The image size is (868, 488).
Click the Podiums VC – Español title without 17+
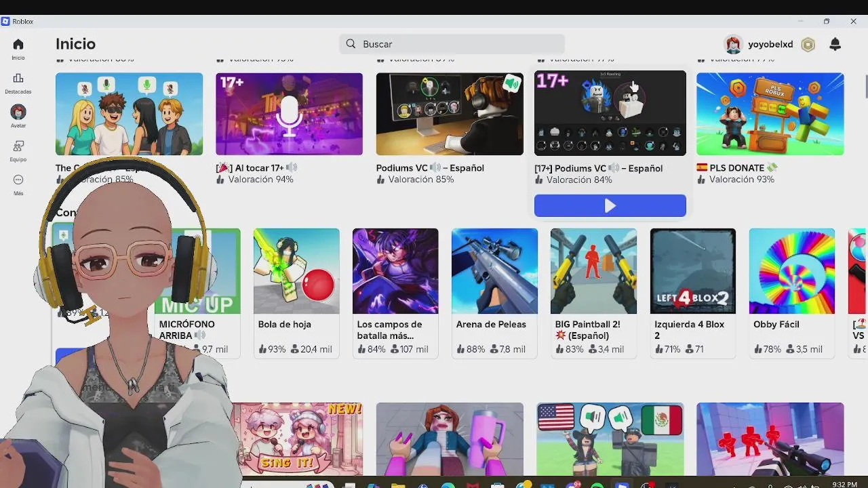tap(430, 168)
